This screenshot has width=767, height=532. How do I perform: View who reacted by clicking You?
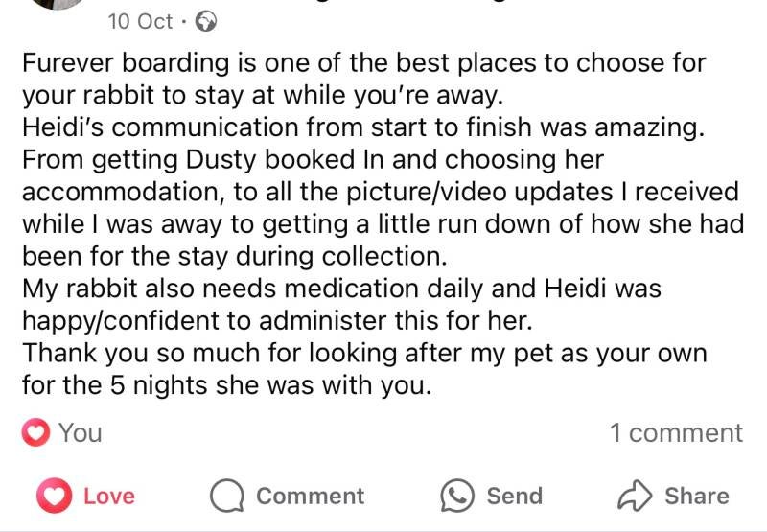(80, 433)
